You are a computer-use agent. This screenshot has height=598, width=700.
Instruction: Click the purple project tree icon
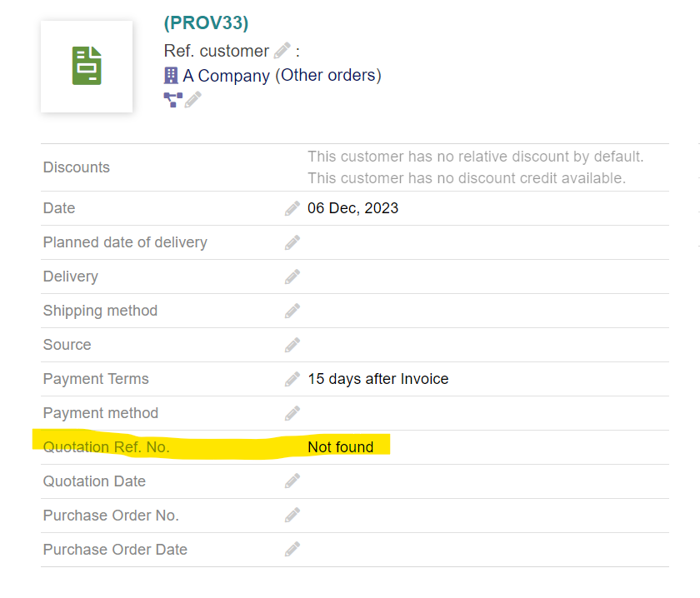point(172,100)
